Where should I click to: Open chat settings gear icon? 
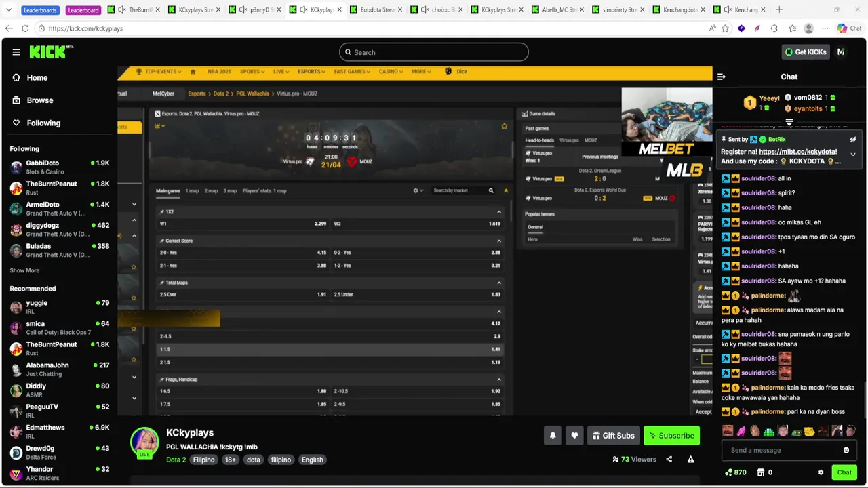[x=821, y=472]
